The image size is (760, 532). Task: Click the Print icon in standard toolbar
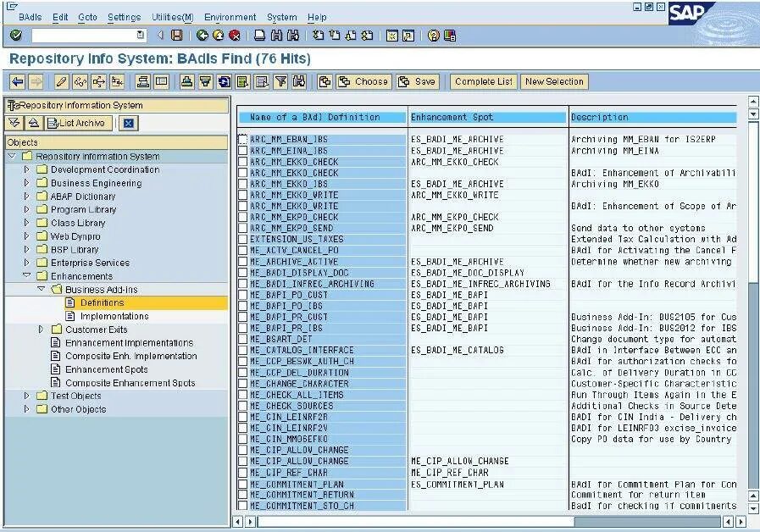[260, 36]
